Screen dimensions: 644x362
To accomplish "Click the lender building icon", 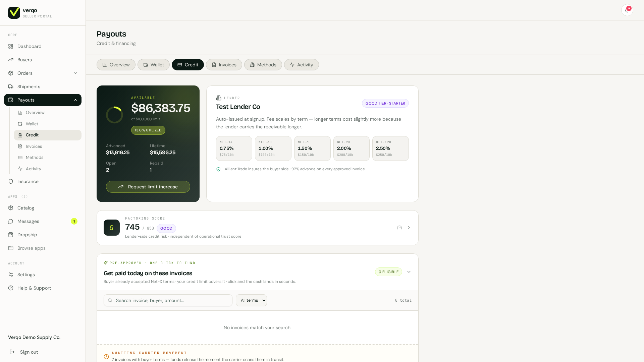I will (219, 98).
